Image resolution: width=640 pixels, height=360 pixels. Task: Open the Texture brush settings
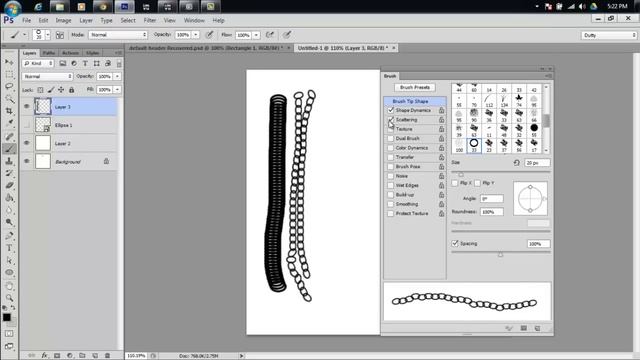click(x=404, y=129)
